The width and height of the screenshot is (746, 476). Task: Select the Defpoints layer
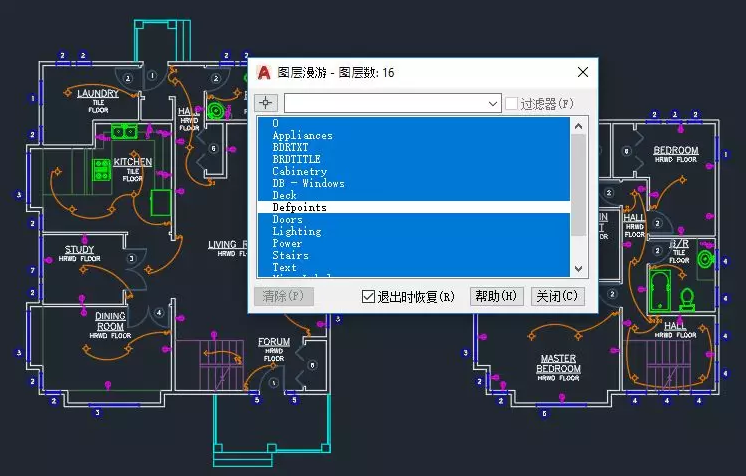(x=413, y=207)
